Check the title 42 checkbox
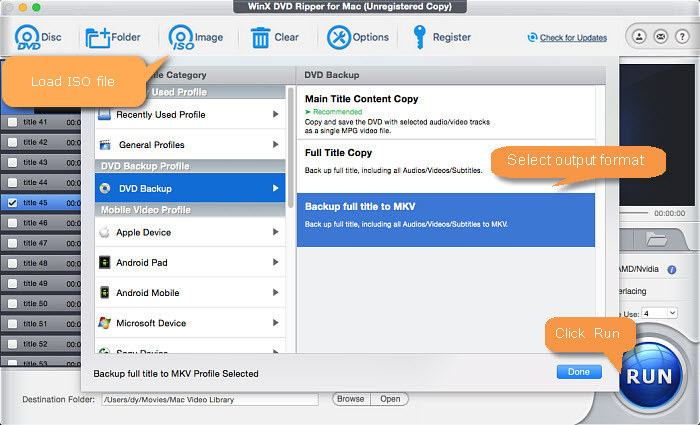The image size is (700, 425). [12, 142]
